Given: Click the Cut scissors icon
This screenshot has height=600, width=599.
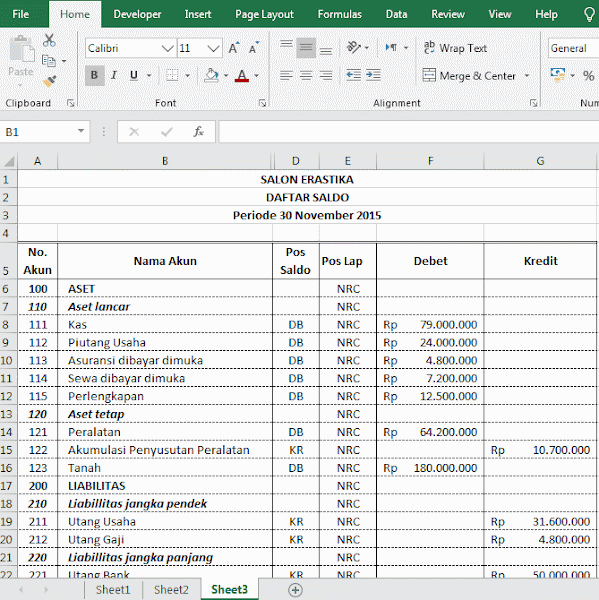Looking at the screenshot, I should pyautogui.click(x=49, y=40).
